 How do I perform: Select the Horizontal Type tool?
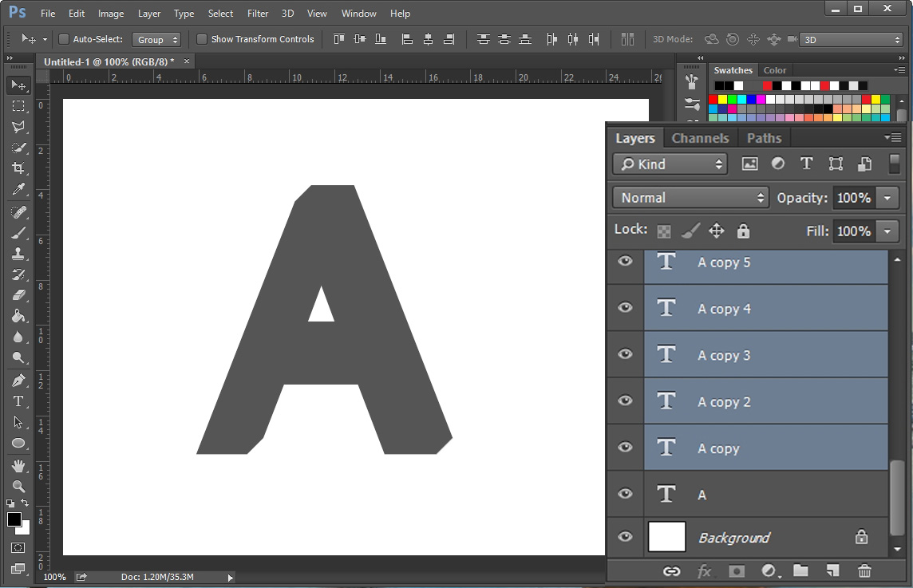tap(18, 401)
